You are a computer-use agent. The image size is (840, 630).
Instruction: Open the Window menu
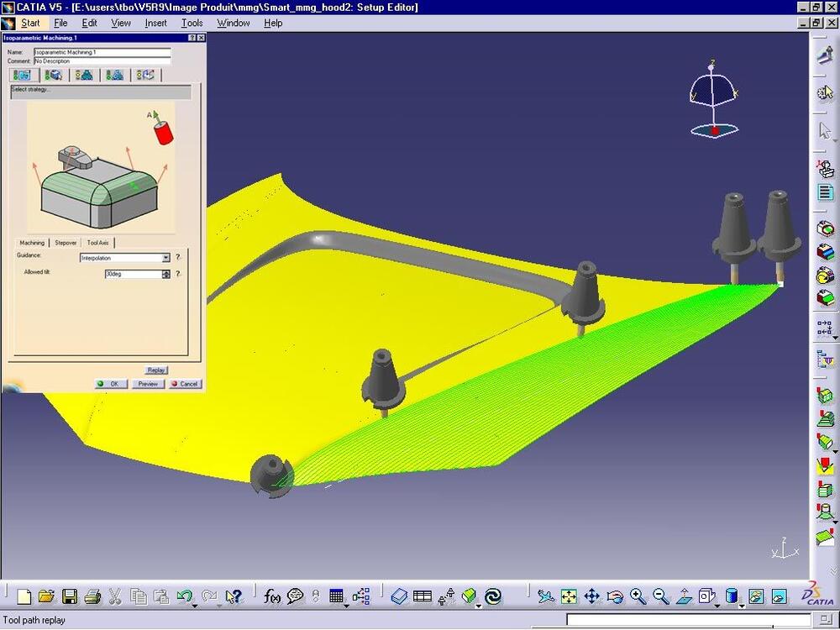point(233,23)
